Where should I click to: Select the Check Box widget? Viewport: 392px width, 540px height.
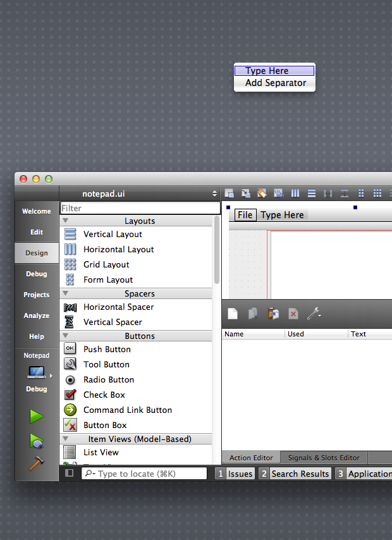[x=104, y=395]
